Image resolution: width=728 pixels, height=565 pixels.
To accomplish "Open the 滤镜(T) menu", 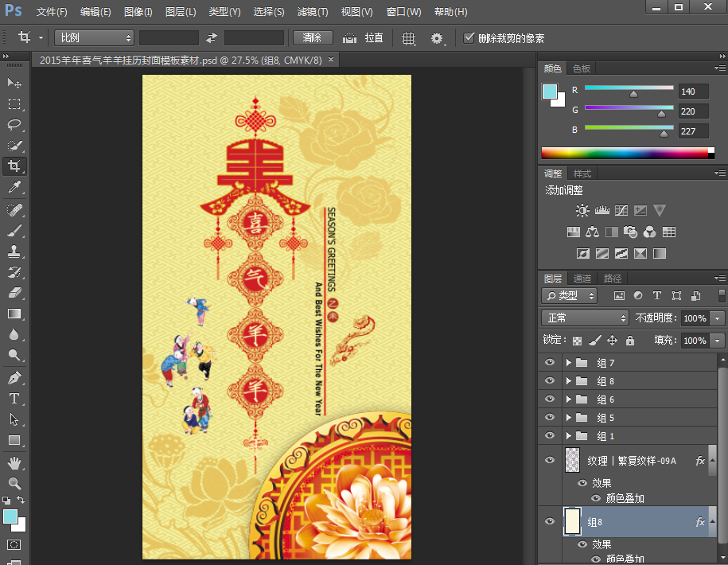I will 313,12.
